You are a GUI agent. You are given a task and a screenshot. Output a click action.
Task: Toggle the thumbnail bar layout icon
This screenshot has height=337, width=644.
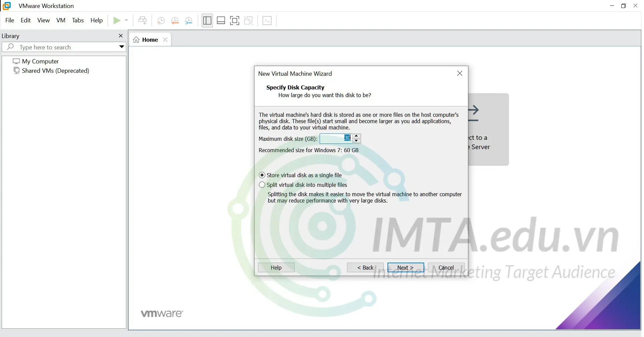tap(221, 21)
